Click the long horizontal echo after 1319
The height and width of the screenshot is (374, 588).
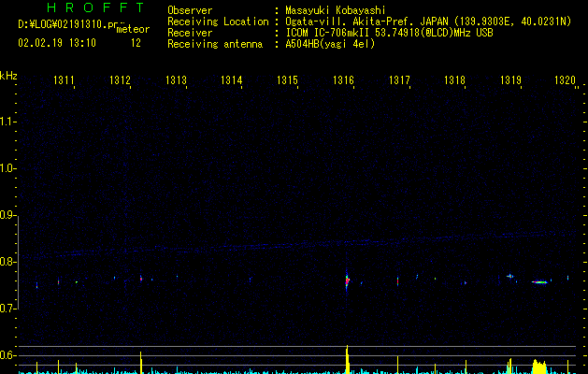point(539,282)
